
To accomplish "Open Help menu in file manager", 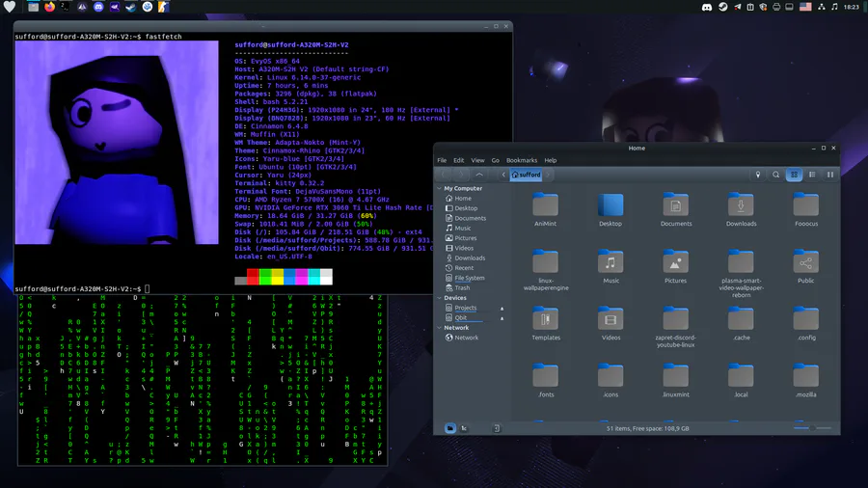I will point(551,160).
